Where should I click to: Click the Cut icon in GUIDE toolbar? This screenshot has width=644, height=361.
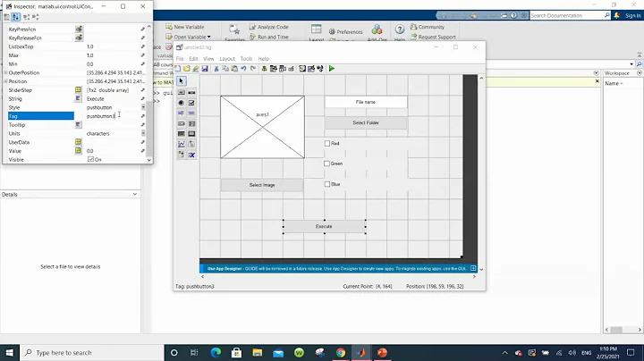coord(216,69)
